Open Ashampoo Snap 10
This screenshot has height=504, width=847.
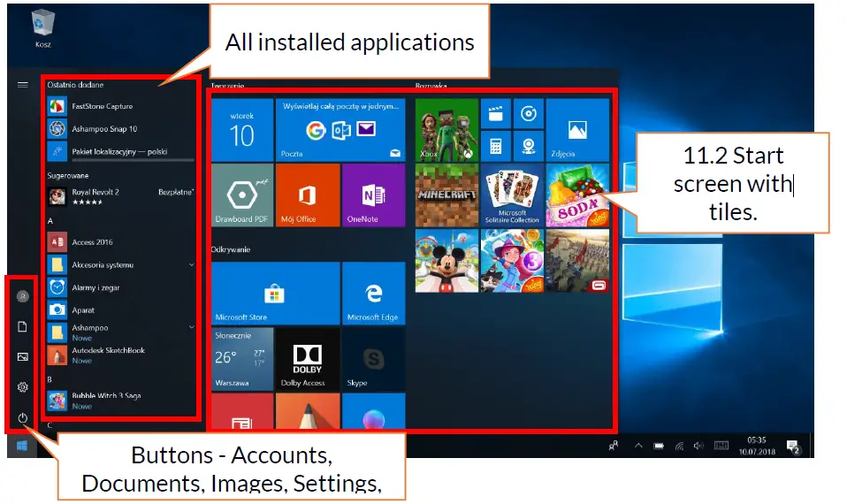tap(120, 128)
